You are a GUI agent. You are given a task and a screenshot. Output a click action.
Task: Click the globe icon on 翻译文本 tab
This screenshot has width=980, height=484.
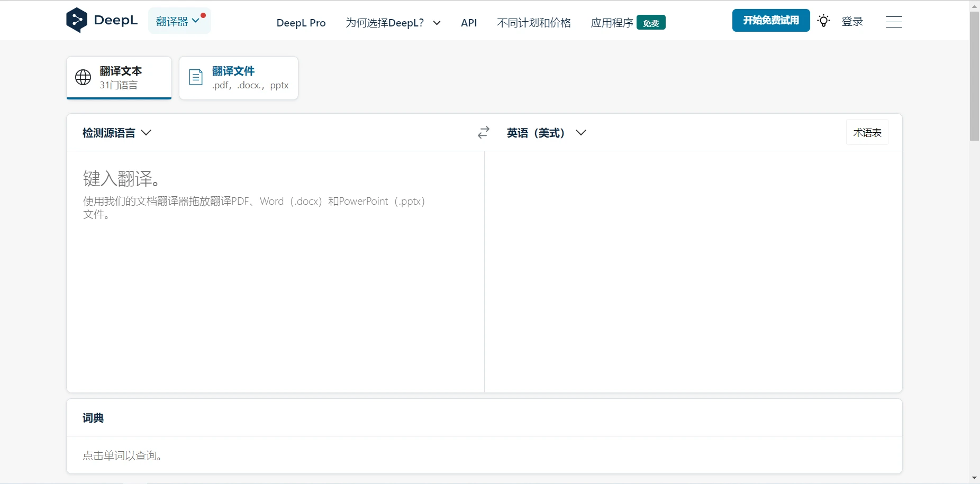click(x=83, y=78)
